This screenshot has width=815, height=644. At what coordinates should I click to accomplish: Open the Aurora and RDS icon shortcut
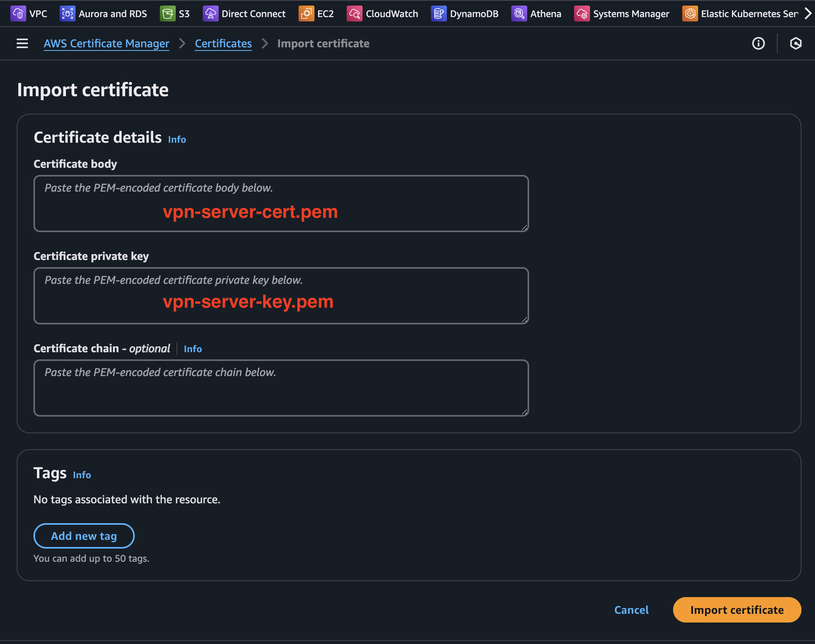pyautogui.click(x=68, y=14)
